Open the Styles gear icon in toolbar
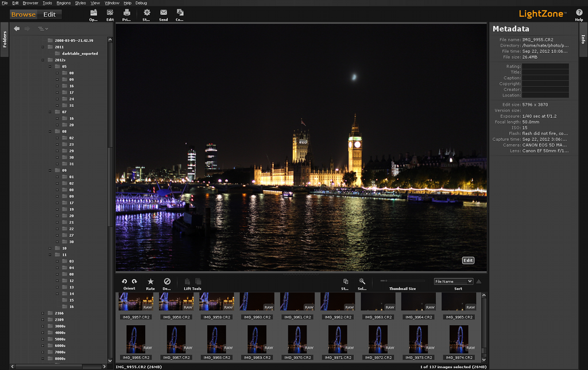The width and height of the screenshot is (588, 370). tap(147, 12)
